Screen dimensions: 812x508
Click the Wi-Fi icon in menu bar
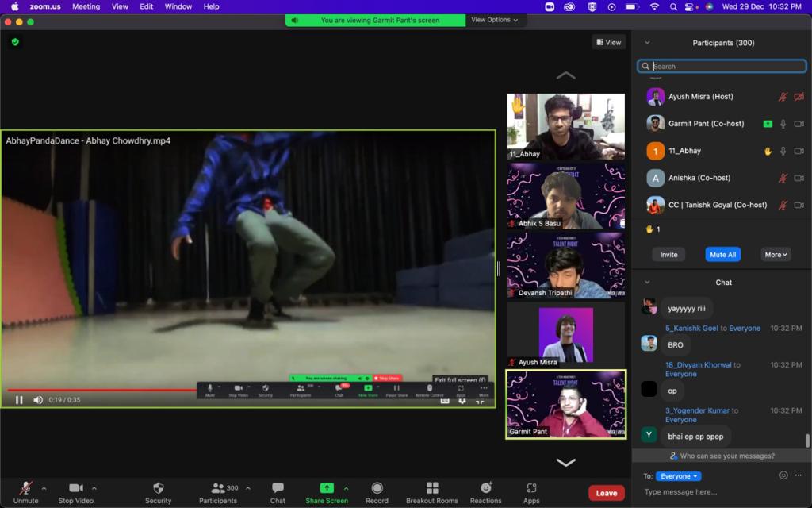pyautogui.click(x=654, y=6)
